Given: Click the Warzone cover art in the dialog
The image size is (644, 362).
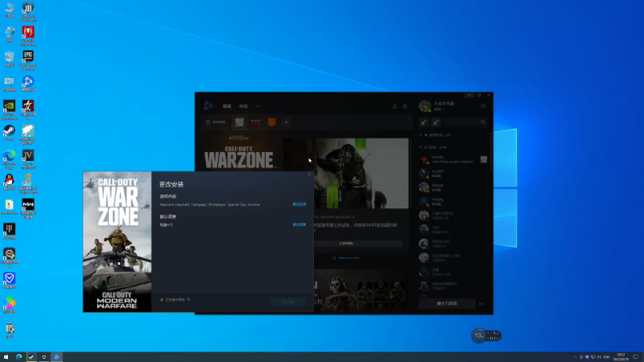Looking at the screenshot, I should pyautogui.click(x=117, y=242).
